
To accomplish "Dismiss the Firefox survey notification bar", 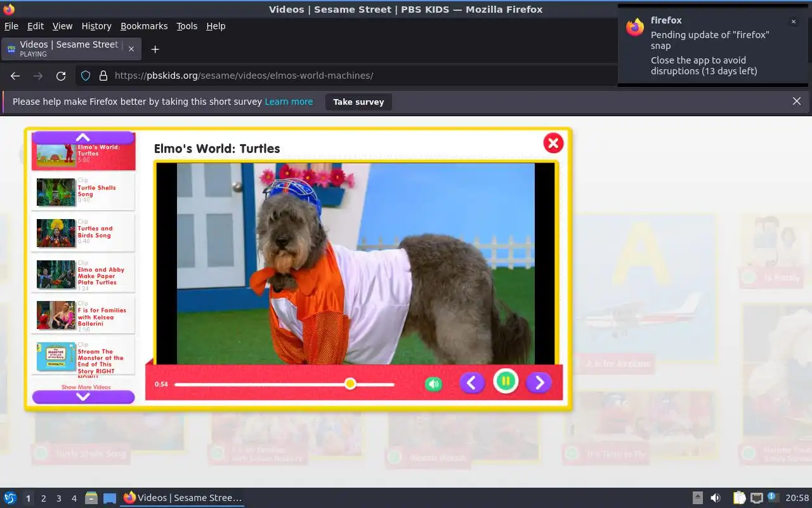I will click(x=797, y=101).
